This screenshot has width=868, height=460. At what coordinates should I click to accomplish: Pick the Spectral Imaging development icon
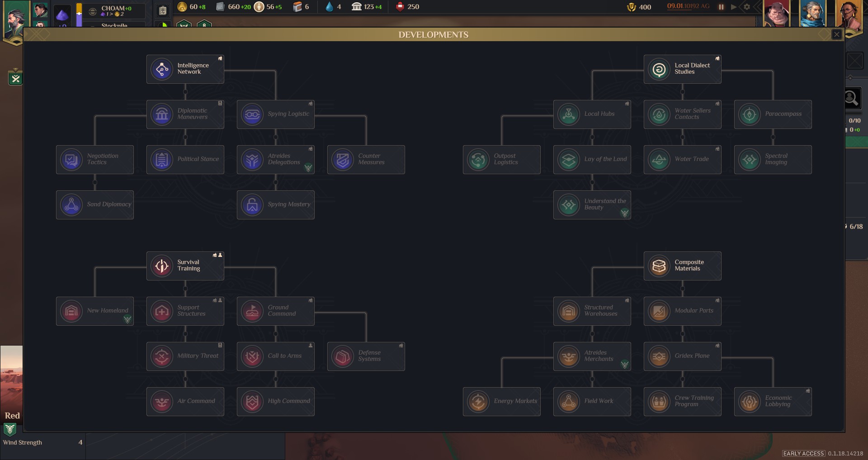click(750, 160)
